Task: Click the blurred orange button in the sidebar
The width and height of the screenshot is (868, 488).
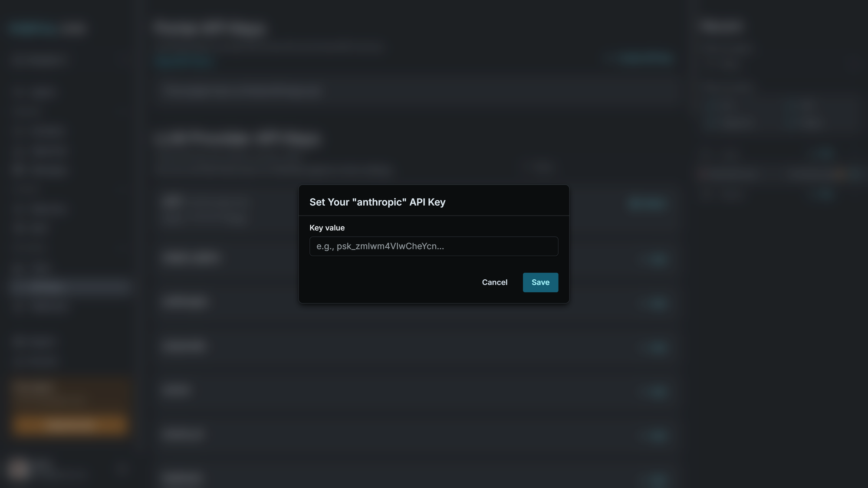Action: click(70, 424)
